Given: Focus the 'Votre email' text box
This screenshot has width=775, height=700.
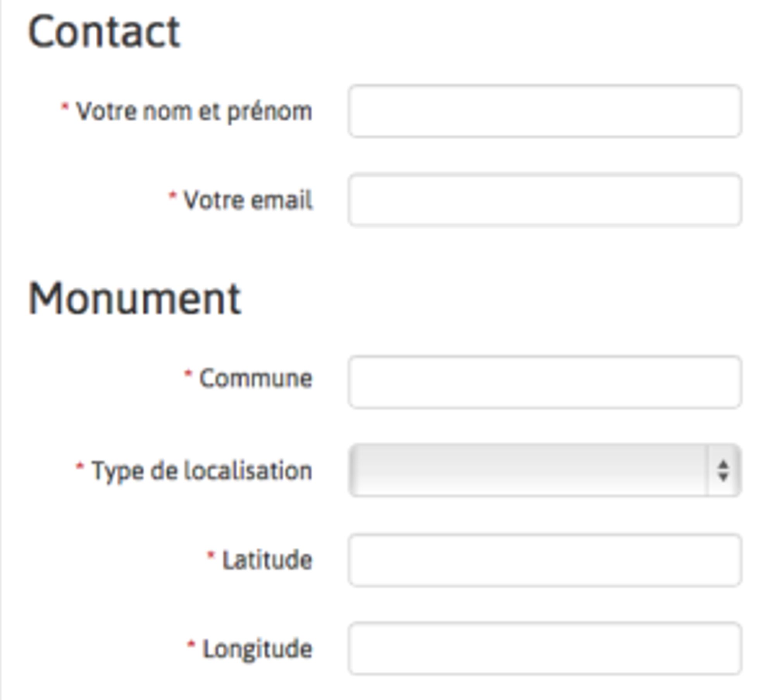Looking at the screenshot, I should point(544,200).
